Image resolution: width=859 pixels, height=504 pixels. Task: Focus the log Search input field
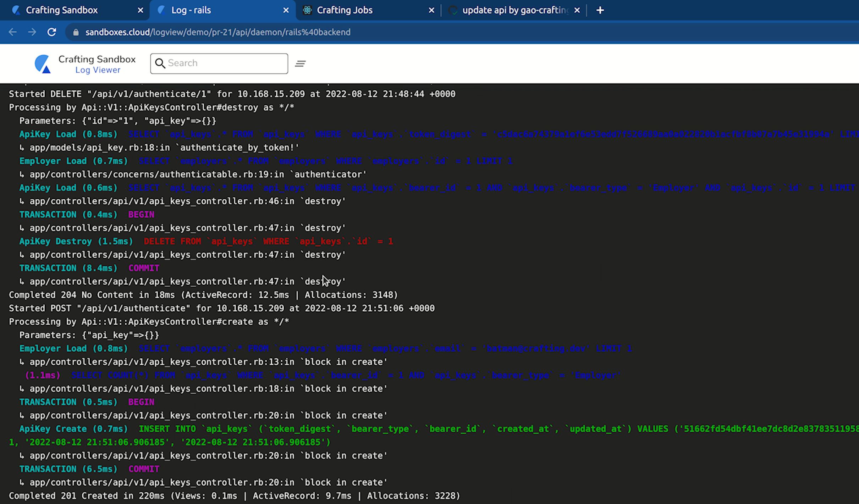point(225,63)
